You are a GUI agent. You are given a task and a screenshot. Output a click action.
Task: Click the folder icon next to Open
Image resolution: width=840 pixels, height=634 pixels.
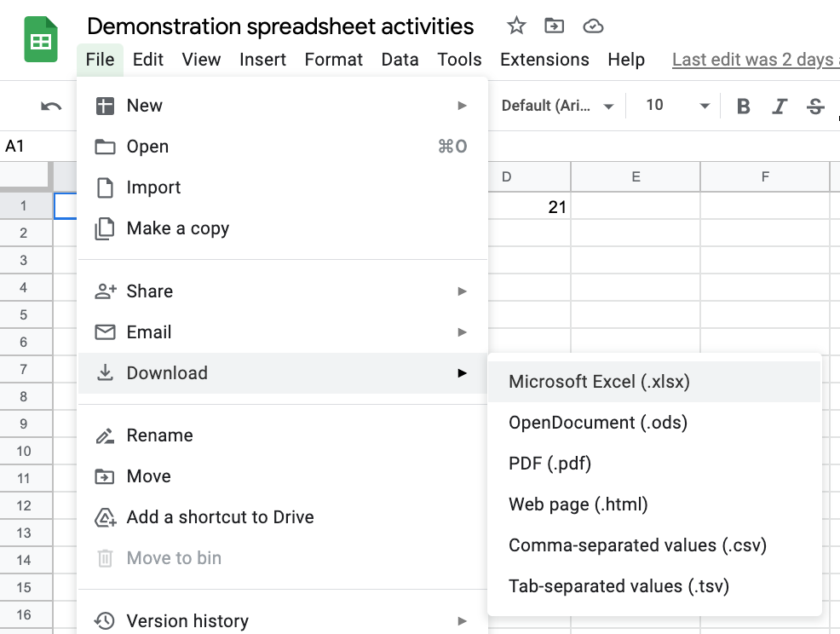(x=105, y=147)
